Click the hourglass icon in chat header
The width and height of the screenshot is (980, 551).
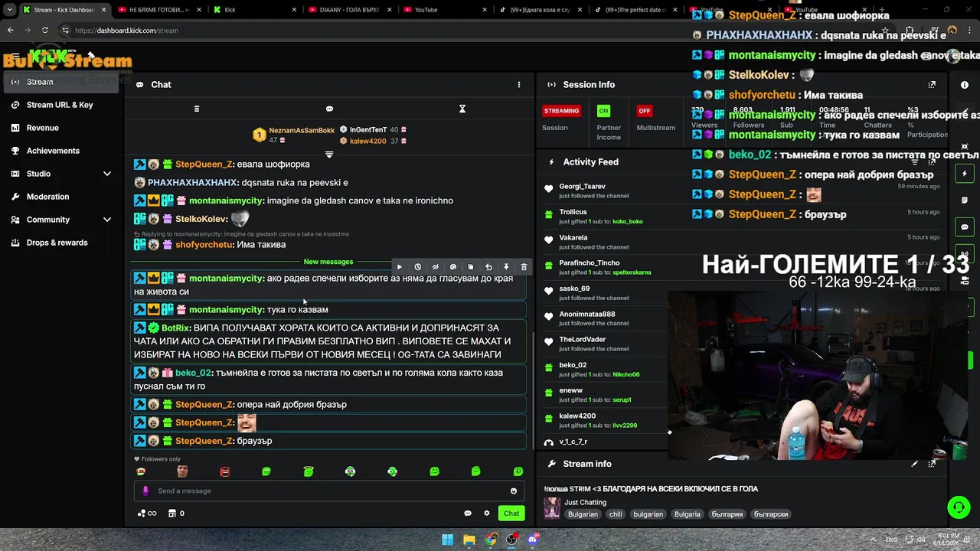tap(462, 109)
